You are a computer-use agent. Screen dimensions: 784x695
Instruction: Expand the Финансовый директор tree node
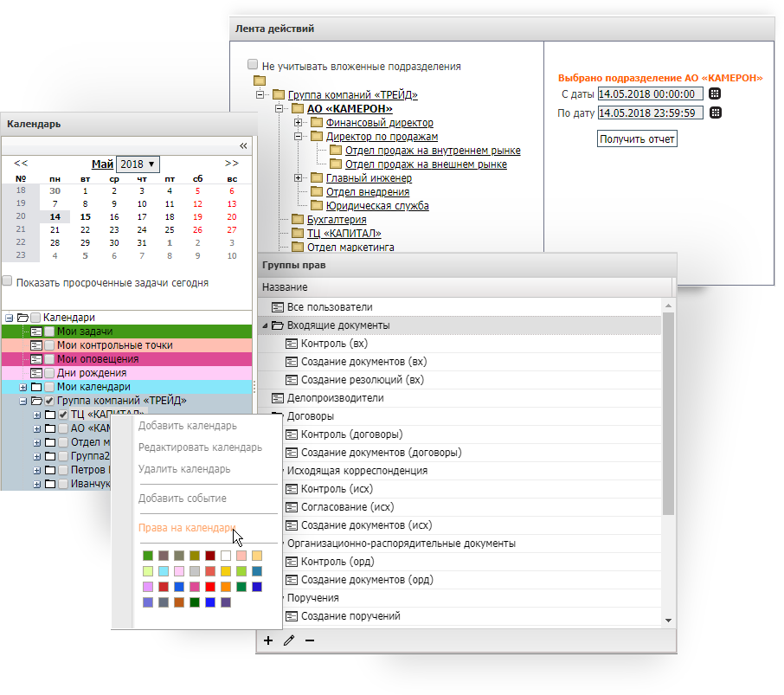click(x=299, y=123)
